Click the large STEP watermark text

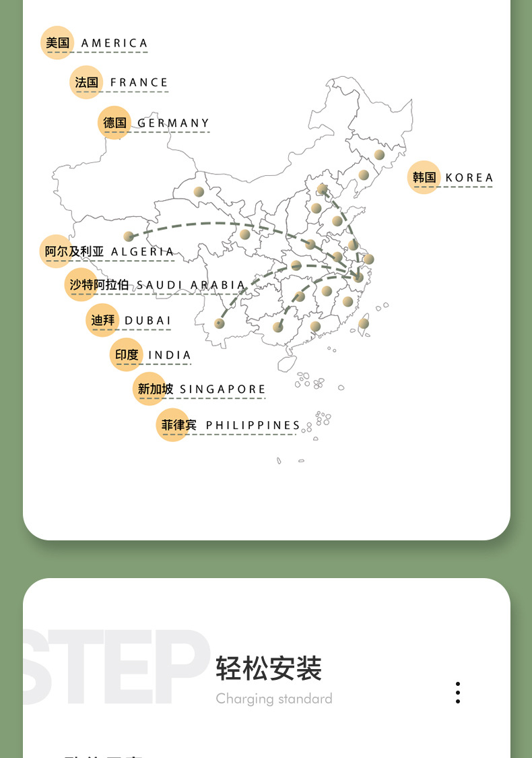(114, 667)
